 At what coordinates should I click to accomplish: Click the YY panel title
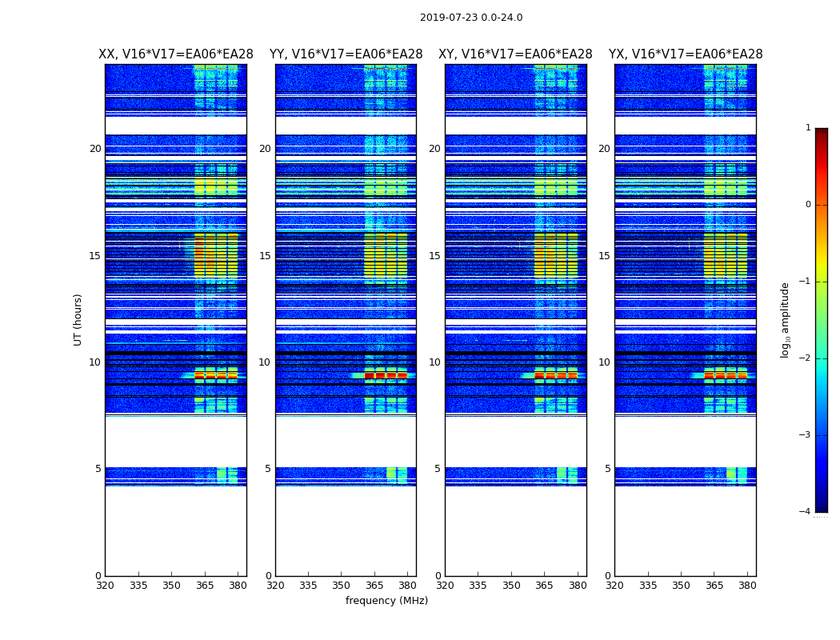[346, 54]
